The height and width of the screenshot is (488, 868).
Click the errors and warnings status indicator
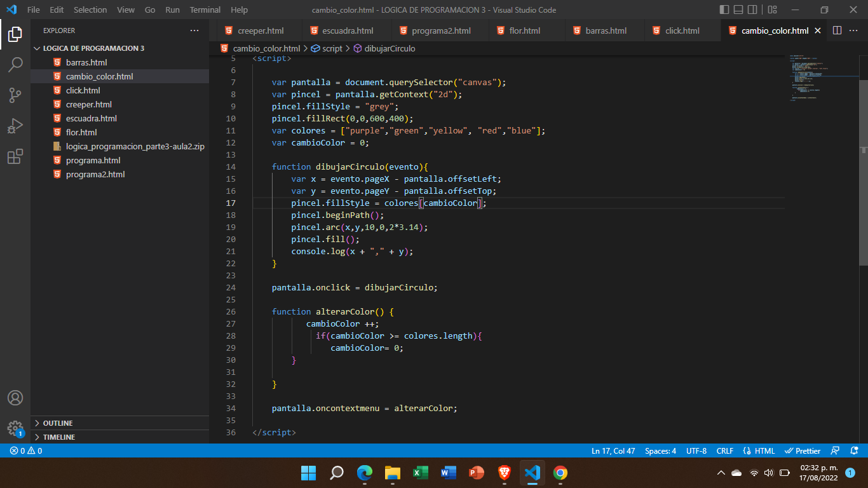pyautogui.click(x=26, y=451)
